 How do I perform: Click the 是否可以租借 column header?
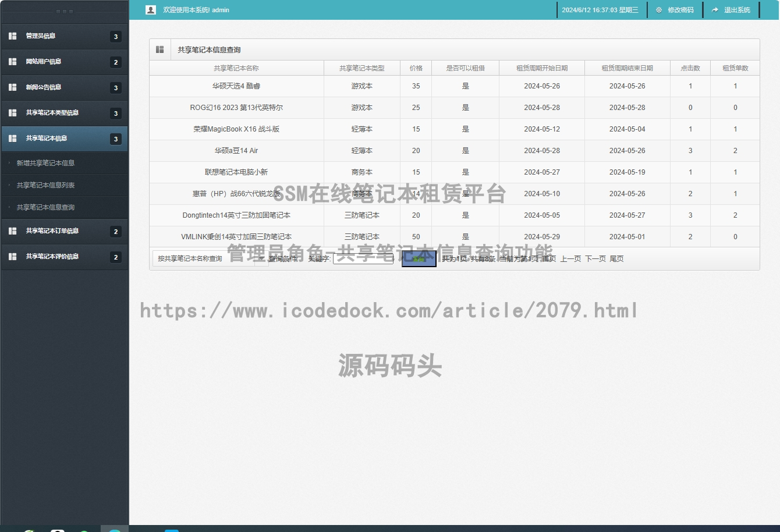(466, 68)
